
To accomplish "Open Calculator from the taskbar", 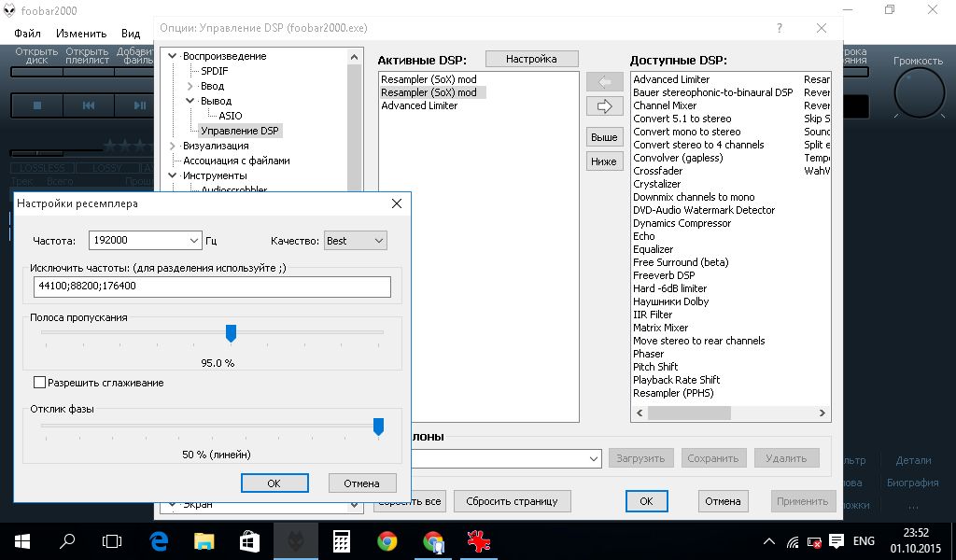I will pyautogui.click(x=342, y=541).
